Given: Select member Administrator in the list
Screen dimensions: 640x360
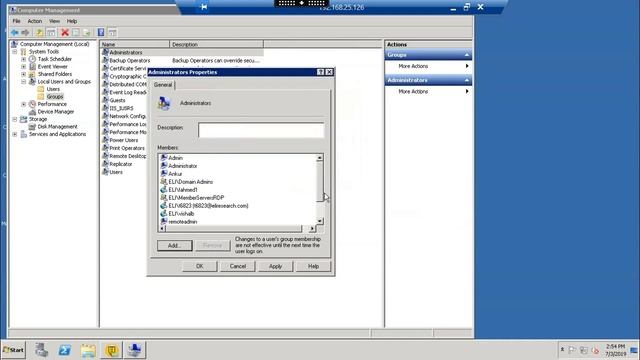Looking at the screenshot, I should 182,166.
